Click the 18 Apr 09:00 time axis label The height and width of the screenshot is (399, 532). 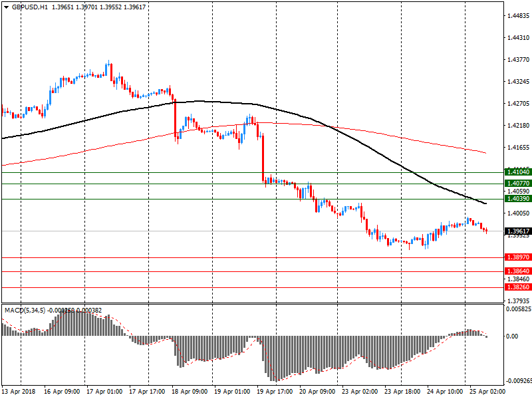click(190, 392)
